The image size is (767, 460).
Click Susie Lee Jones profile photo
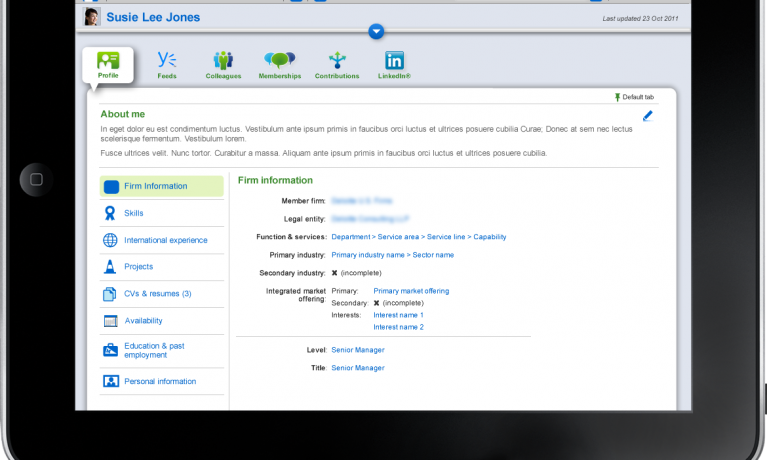tap(91, 17)
